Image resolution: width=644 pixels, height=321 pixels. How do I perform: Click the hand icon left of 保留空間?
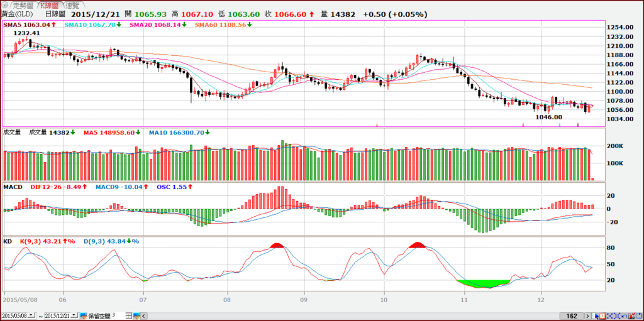coord(84,316)
